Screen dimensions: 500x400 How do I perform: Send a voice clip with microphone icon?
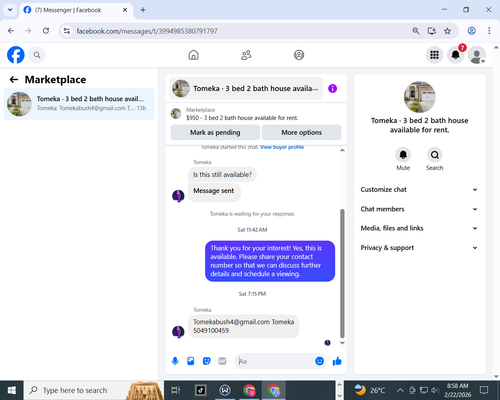coord(175,361)
